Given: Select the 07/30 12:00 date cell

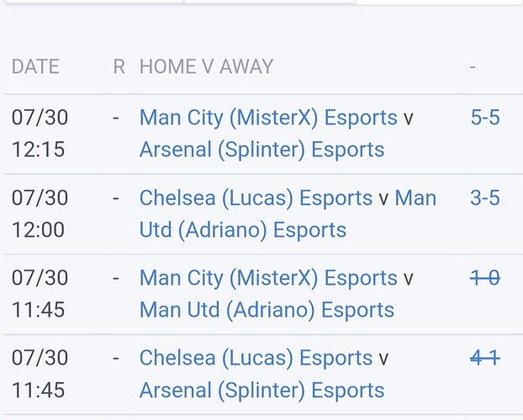Looking at the screenshot, I should [40, 213].
